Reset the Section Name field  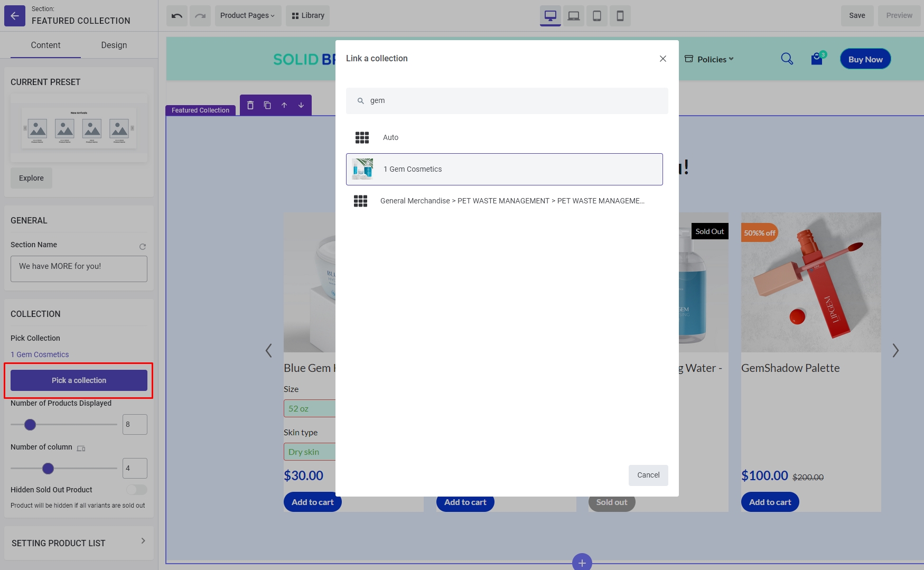pos(143,247)
